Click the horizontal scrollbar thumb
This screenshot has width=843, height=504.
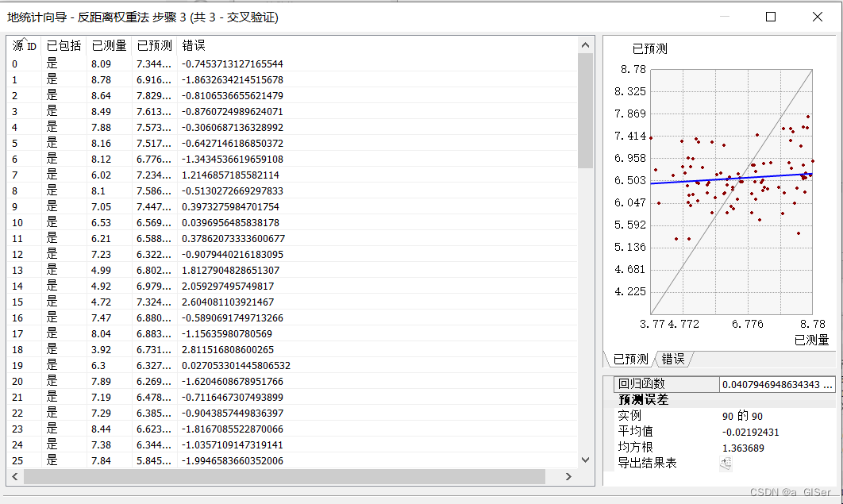[x=284, y=476]
